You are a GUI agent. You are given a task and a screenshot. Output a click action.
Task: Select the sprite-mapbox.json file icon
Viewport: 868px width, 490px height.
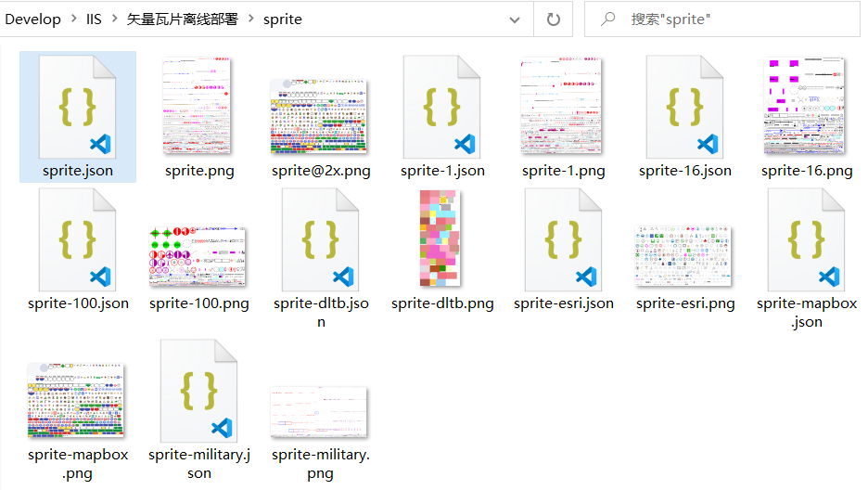[807, 239]
